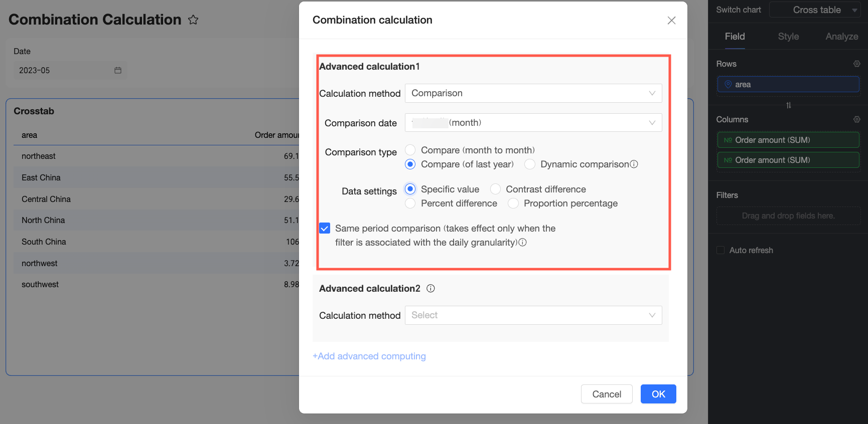868x424 pixels.
Task: Select Compare (month to month) radio
Action: tap(410, 150)
